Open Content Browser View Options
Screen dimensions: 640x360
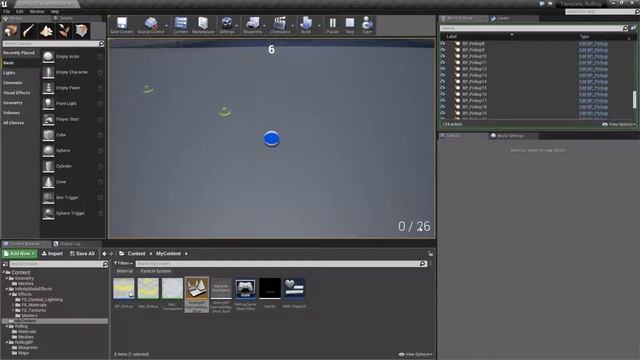[x=415, y=354]
